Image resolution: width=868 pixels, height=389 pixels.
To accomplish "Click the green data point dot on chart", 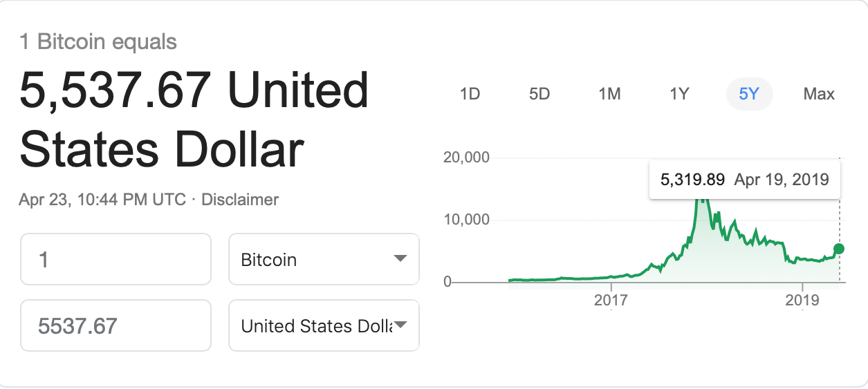I will tap(839, 249).
